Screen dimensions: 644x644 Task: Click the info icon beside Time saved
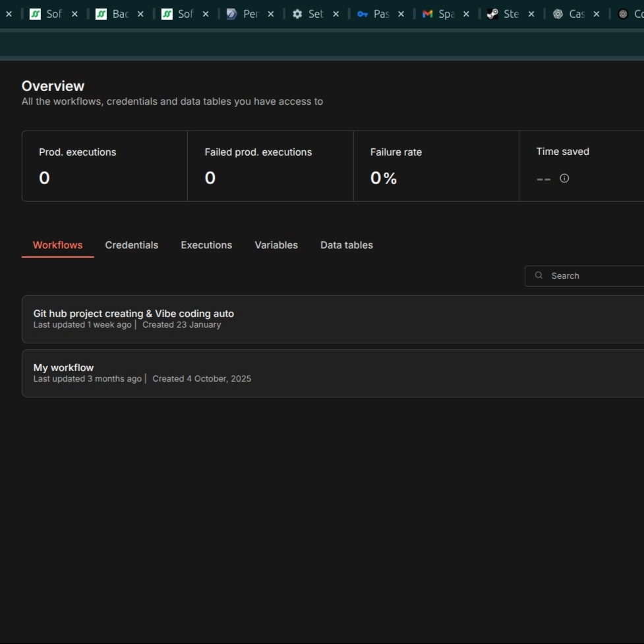click(564, 178)
